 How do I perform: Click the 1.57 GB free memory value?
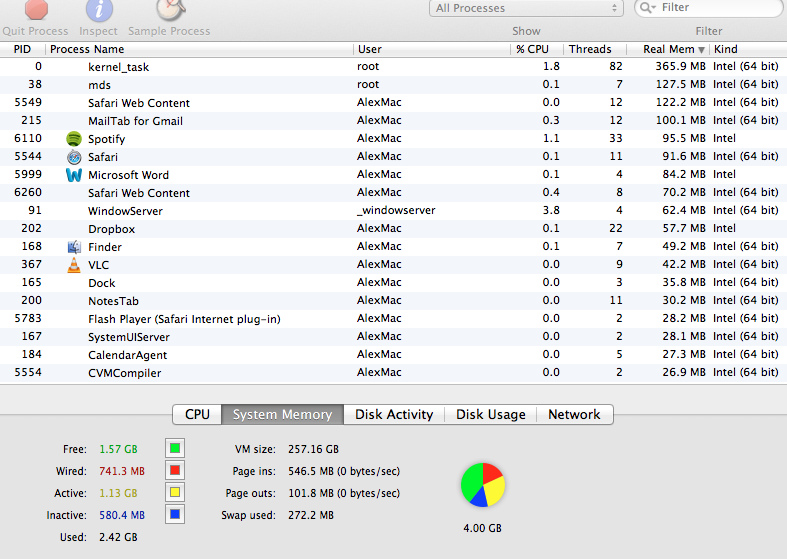tap(118, 449)
